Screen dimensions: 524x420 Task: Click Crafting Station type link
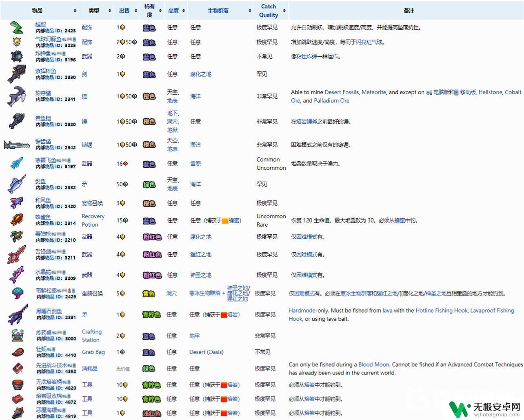[x=91, y=336]
